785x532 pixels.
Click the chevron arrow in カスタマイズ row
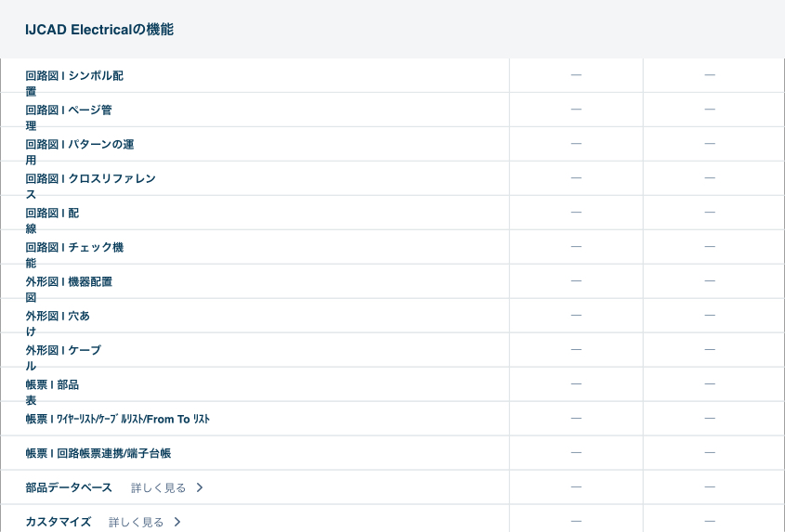point(177,522)
